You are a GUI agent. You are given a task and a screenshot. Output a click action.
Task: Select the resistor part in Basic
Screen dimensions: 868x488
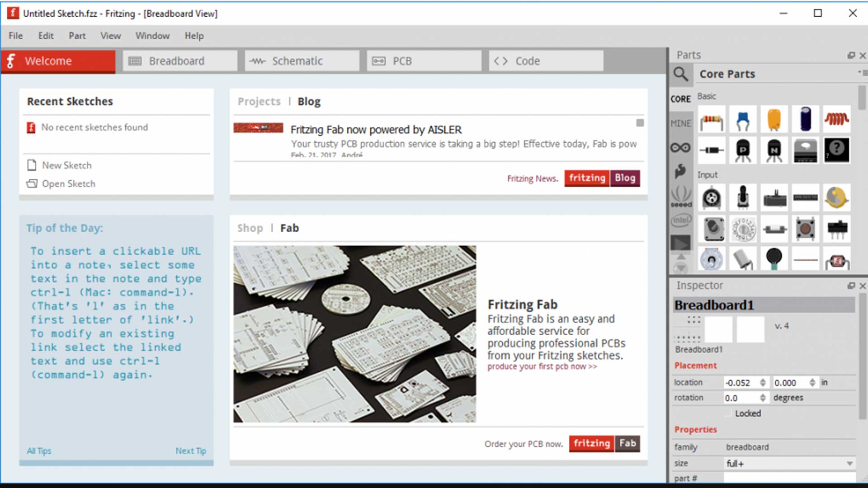712,119
